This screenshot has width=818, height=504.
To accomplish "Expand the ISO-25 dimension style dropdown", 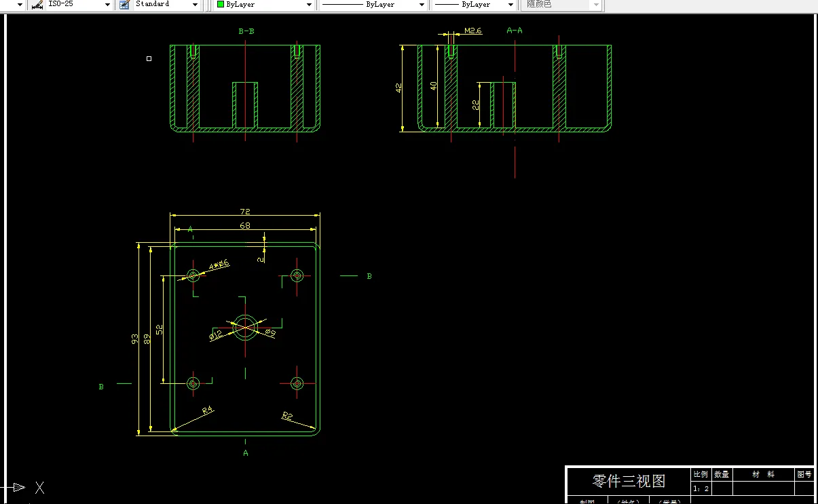I will 107,5.
